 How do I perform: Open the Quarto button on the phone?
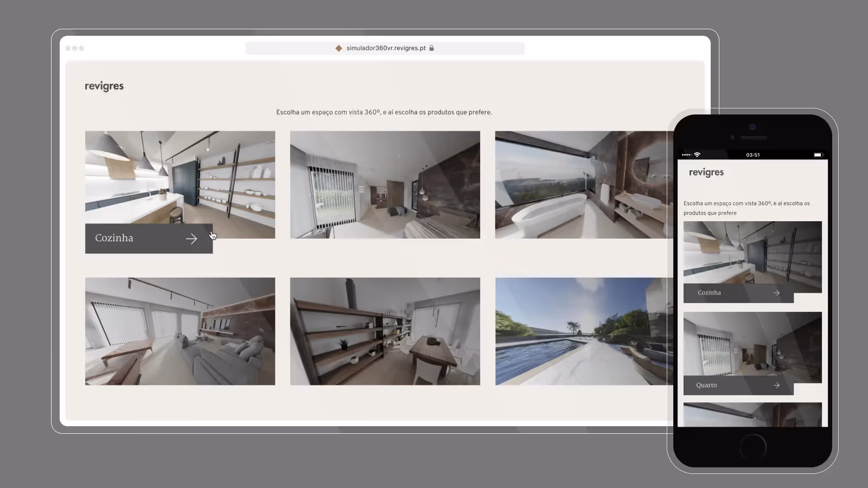[738, 386]
